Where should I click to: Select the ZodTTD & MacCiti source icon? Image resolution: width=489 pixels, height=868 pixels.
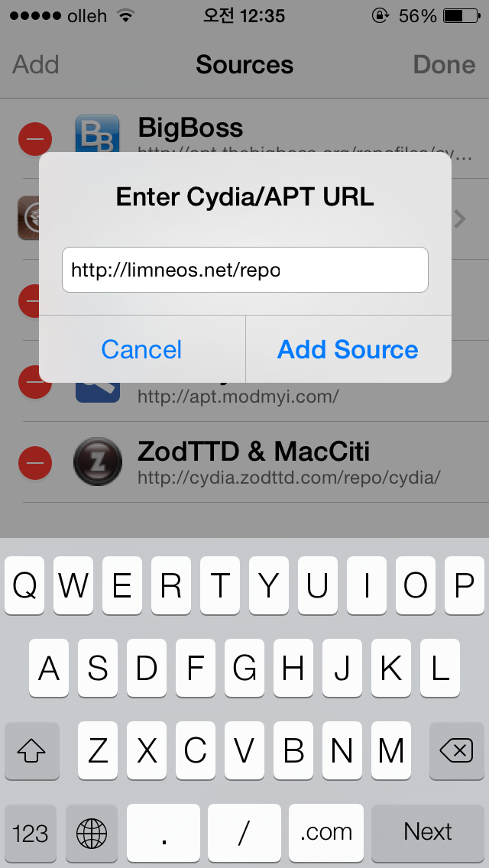click(x=98, y=462)
